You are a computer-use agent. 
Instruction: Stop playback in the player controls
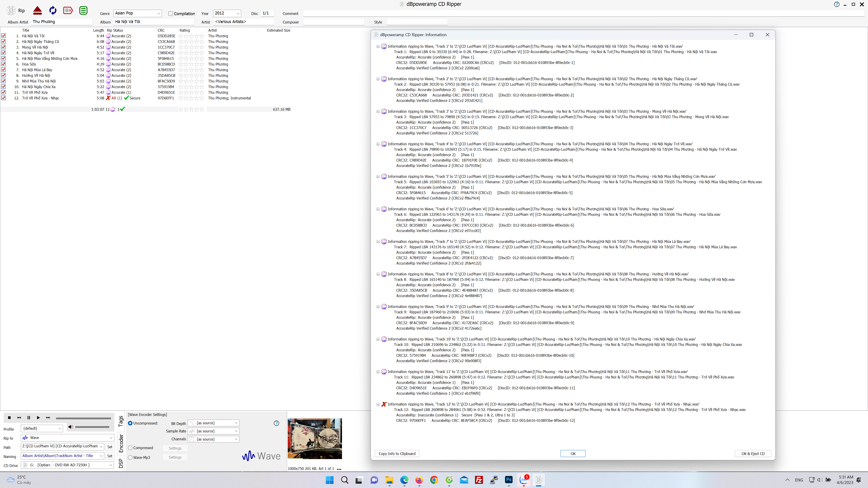(x=9, y=418)
